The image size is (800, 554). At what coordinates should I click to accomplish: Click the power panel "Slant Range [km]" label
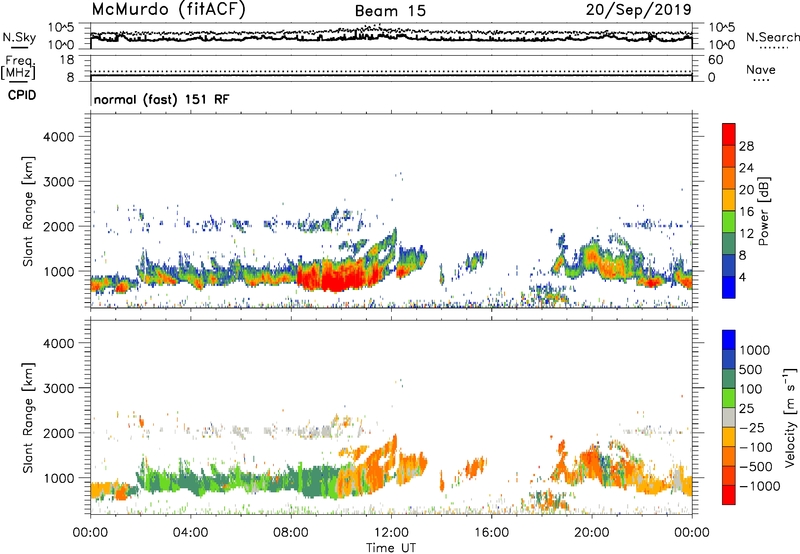tap(28, 211)
